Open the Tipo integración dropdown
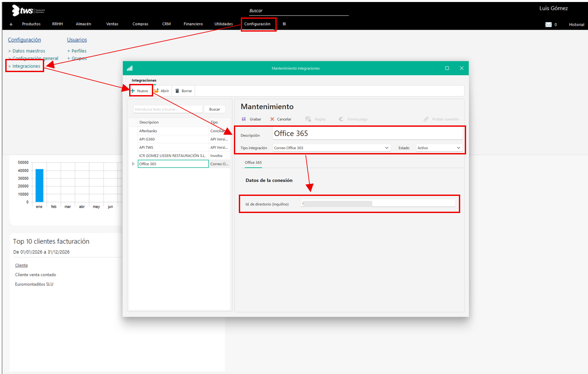Image resolution: width=588 pixels, height=374 pixels. point(386,148)
